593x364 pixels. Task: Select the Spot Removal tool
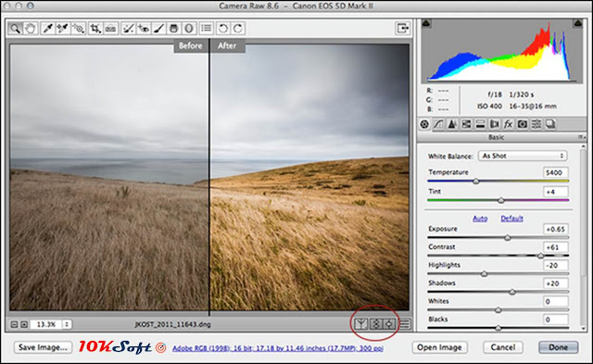128,29
